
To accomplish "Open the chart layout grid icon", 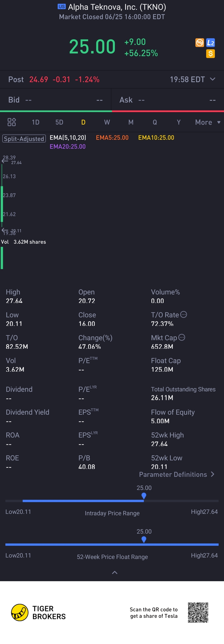I will point(12,122).
